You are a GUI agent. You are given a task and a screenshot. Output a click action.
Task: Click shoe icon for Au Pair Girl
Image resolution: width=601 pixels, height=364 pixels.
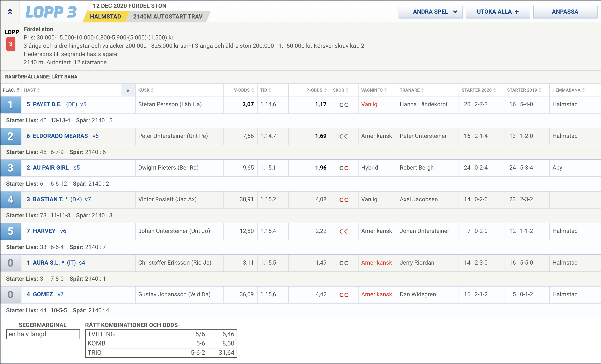point(344,168)
